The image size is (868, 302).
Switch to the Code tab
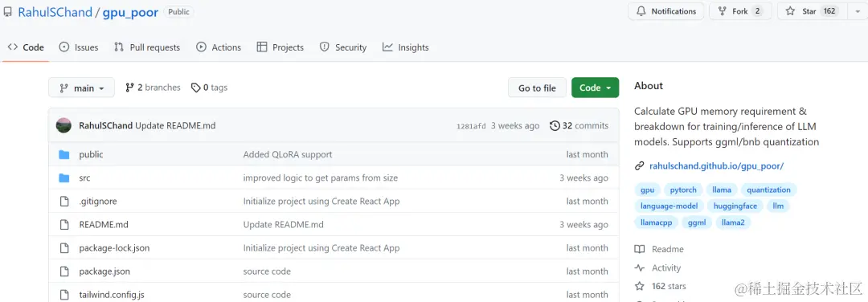[26, 47]
